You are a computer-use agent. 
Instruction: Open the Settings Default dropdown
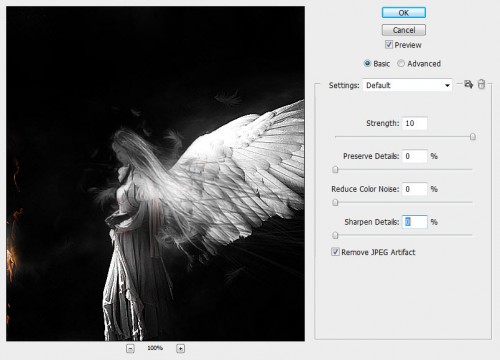click(407, 85)
